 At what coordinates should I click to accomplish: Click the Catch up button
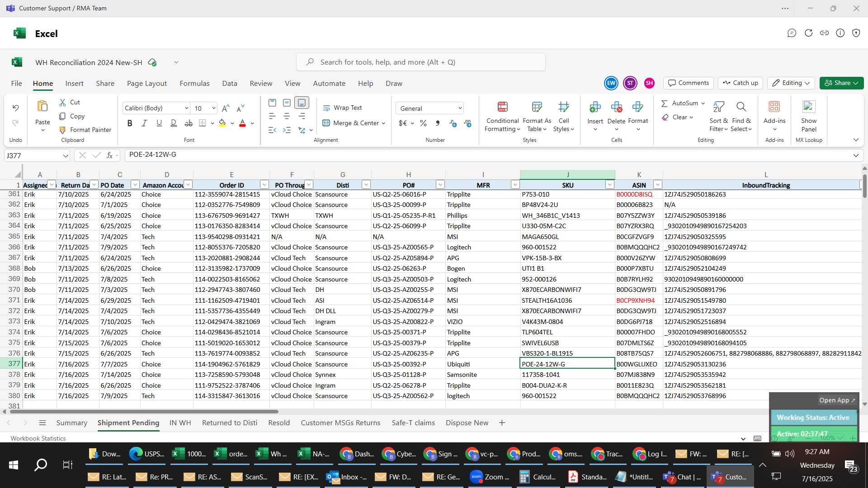[740, 83]
